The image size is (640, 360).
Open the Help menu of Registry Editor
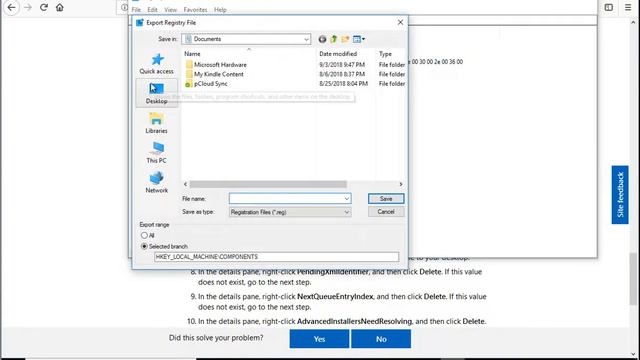click(x=220, y=9)
